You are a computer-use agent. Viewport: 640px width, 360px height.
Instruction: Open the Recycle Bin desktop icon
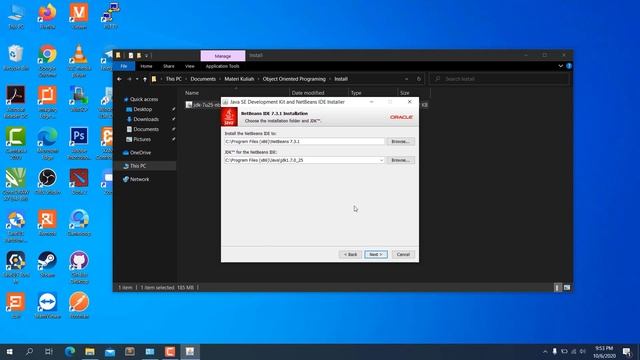[x=16, y=58]
